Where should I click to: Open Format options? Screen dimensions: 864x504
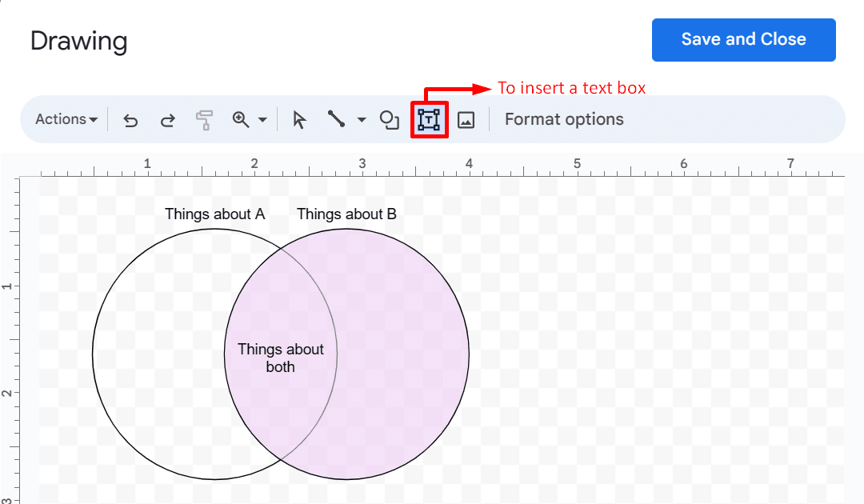pyautogui.click(x=563, y=119)
